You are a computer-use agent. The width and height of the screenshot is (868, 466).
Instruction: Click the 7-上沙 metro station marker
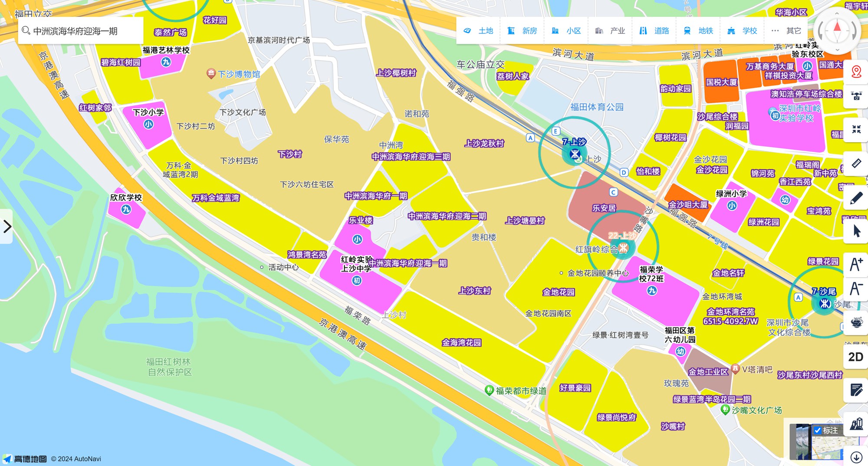tap(575, 153)
